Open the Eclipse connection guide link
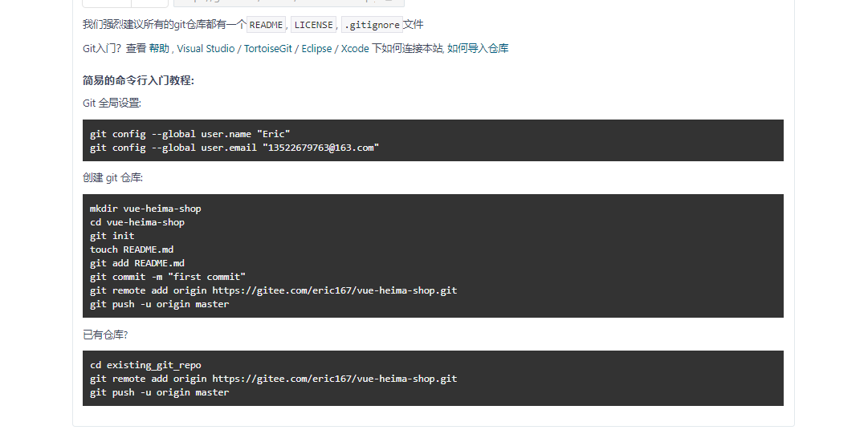This screenshot has width=868, height=430. [x=316, y=49]
